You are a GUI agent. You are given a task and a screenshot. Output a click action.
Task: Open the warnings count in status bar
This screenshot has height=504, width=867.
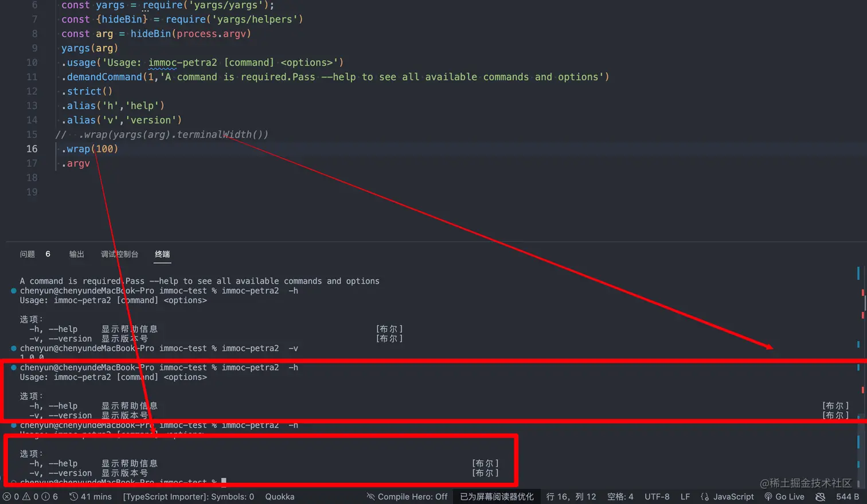pos(30,497)
